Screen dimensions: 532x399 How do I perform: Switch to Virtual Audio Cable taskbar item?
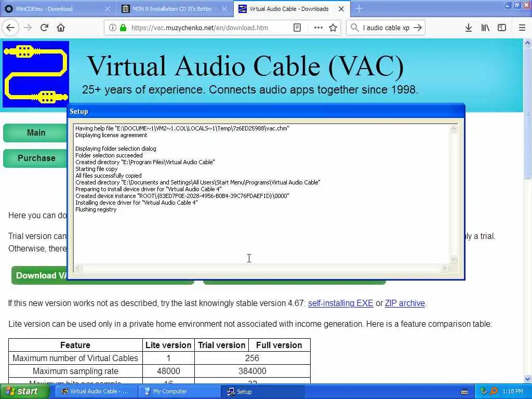96,392
